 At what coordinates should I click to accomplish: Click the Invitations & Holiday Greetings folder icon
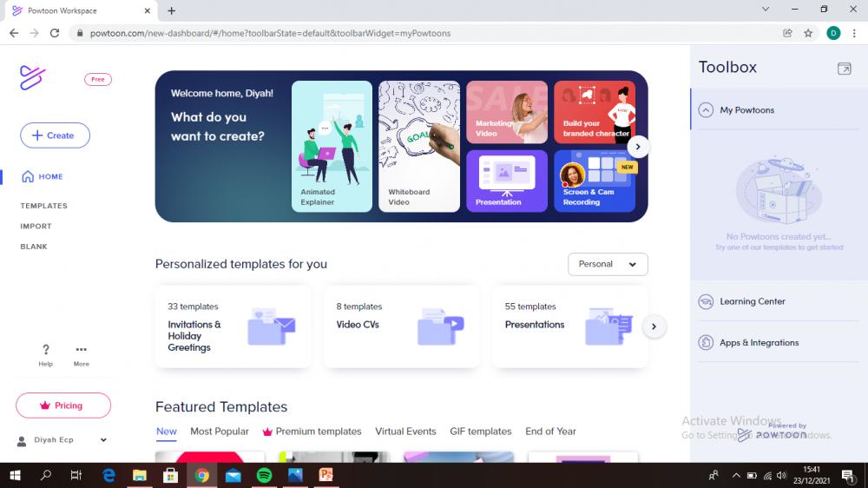[271, 326]
